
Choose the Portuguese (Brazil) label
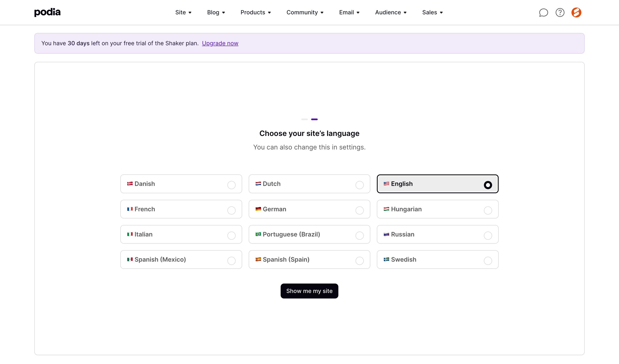click(x=291, y=234)
